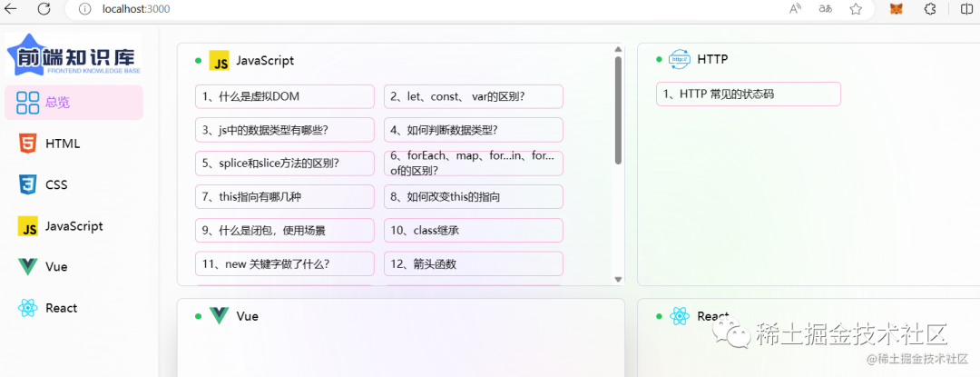
Task: Add page to favorites with star icon
Action: coord(857,9)
